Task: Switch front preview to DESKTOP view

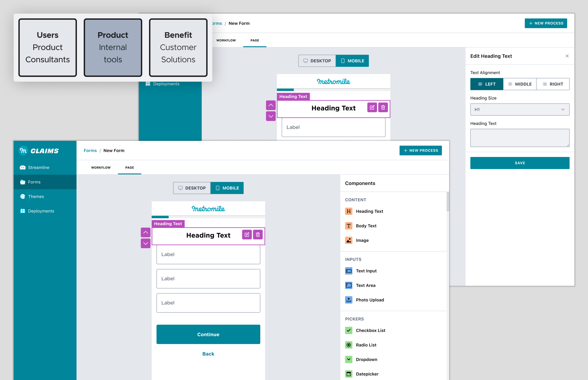Action: tap(192, 188)
